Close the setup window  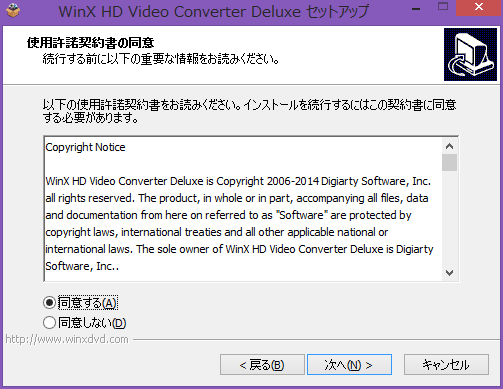point(479,7)
